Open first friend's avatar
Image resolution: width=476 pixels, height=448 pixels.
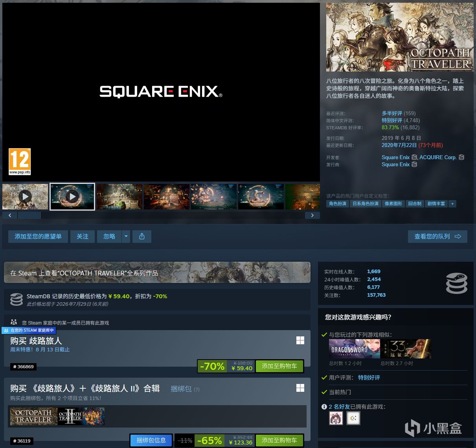click(x=336, y=418)
